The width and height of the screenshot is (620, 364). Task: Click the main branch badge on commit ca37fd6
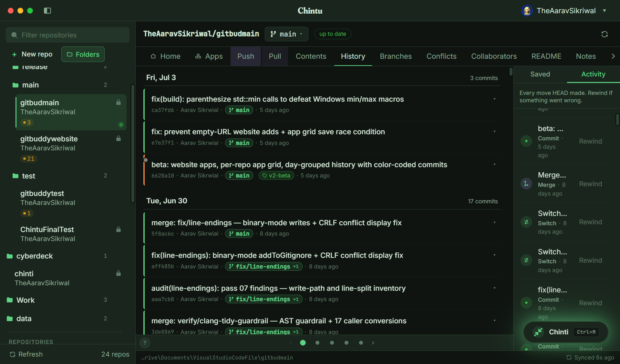pyautogui.click(x=239, y=110)
